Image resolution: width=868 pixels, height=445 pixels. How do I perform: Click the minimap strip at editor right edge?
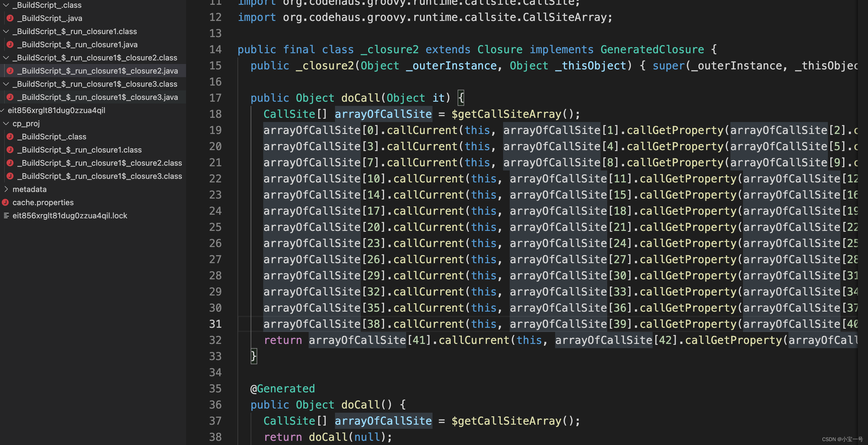click(862, 168)
